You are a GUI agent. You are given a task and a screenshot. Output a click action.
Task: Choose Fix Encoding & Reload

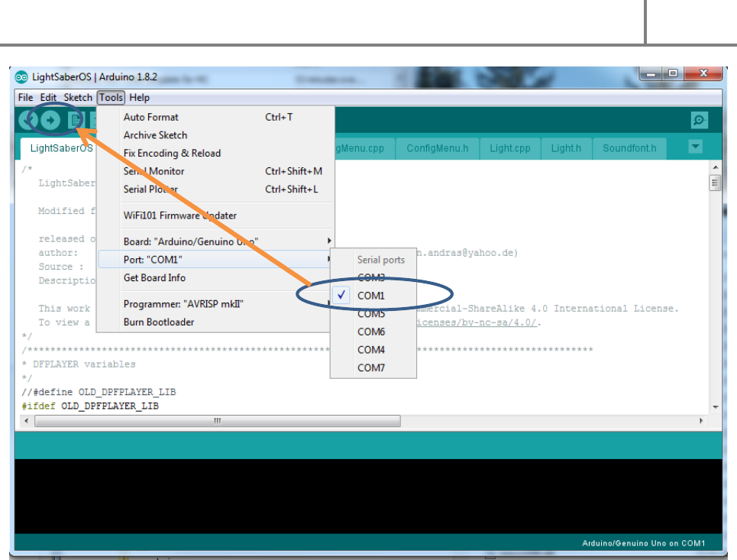(x=215, y=154)
